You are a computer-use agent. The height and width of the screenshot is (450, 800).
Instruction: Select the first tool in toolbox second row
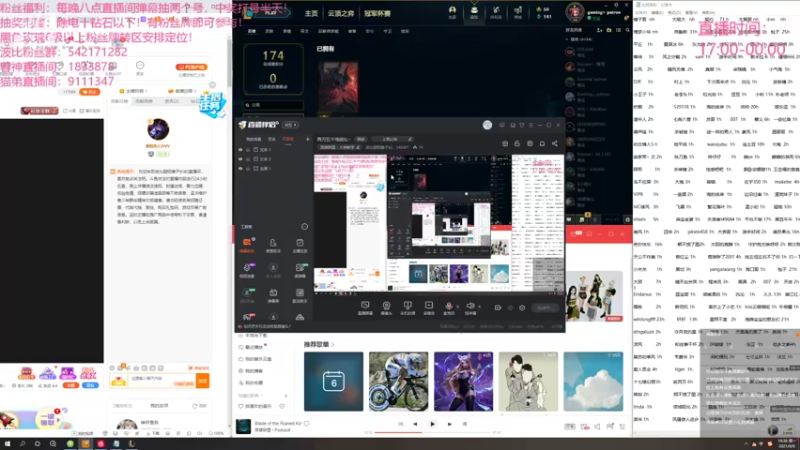247,268
